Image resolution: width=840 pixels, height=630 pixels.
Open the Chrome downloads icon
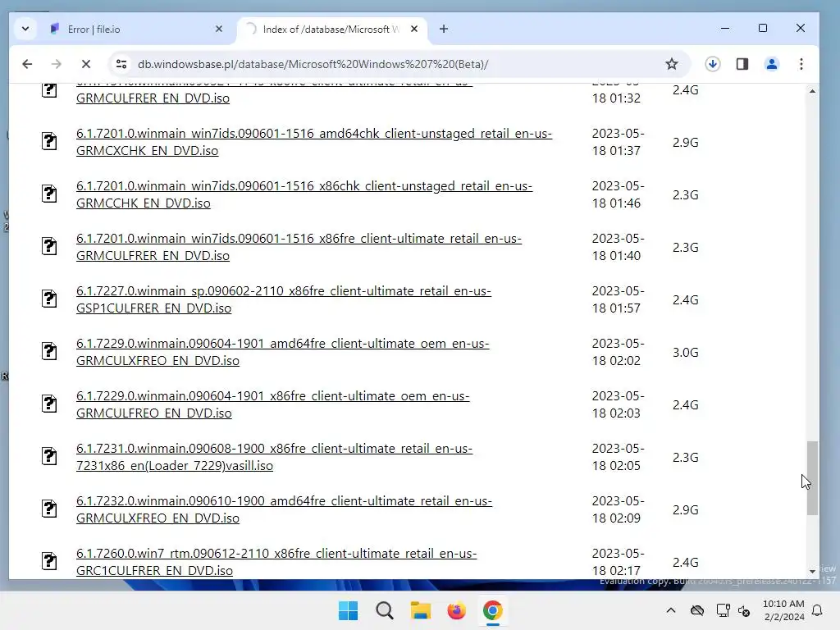pos(712,64)
